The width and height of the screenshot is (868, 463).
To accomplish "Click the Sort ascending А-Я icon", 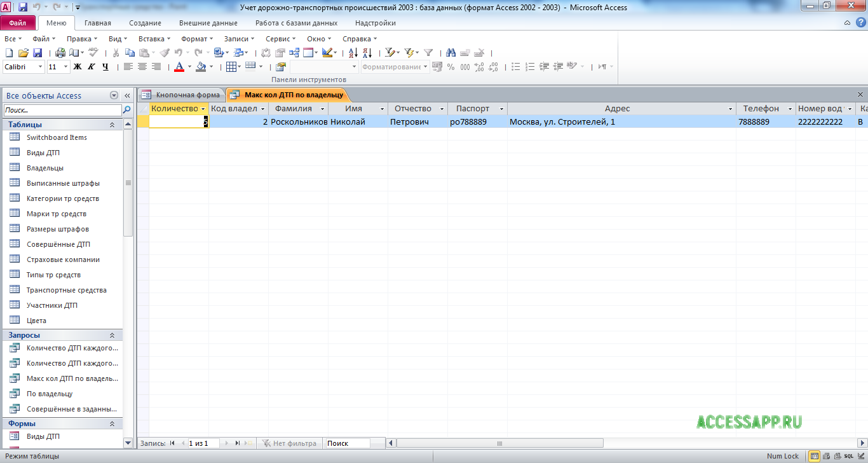I will pyautogui.click(x=353, y=53).
